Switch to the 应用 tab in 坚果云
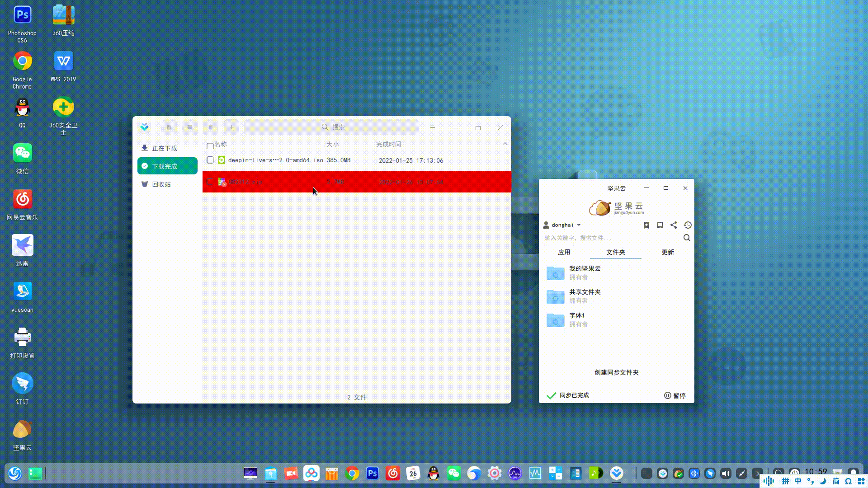868x488 pixels. [x=564, y=252]
